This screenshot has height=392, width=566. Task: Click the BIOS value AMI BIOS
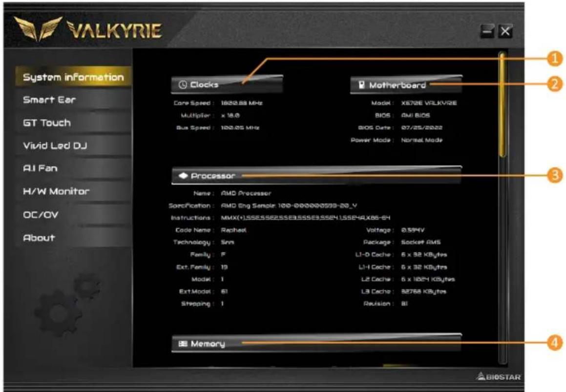416,116
